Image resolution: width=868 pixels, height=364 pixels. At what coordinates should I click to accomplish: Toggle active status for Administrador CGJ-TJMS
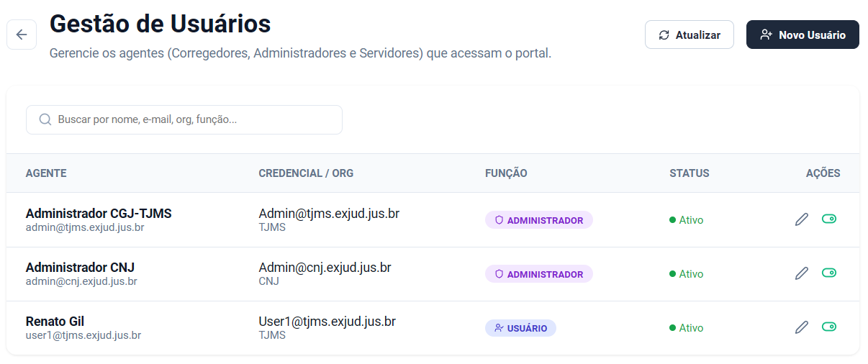[x=829, y=219]
